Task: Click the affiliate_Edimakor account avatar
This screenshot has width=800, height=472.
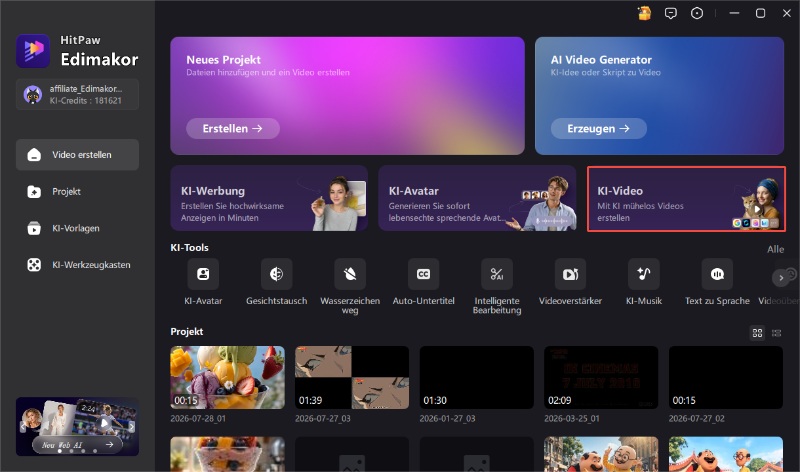Action: 33,94
